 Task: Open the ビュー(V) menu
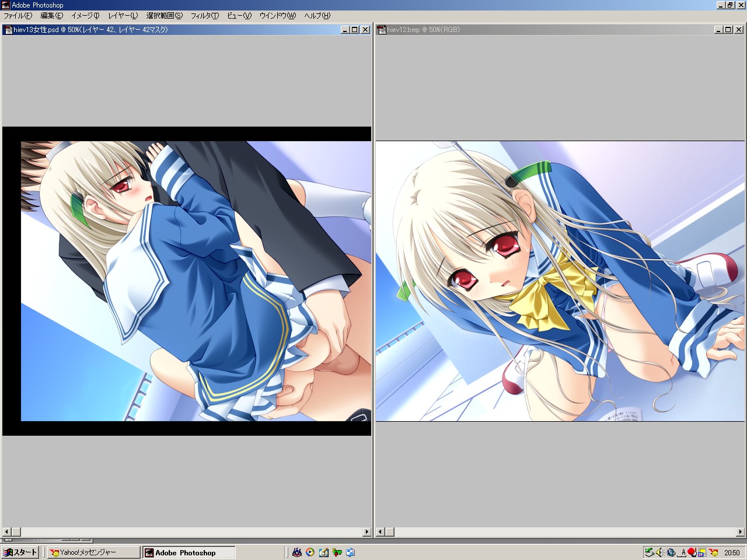(239, 16)
